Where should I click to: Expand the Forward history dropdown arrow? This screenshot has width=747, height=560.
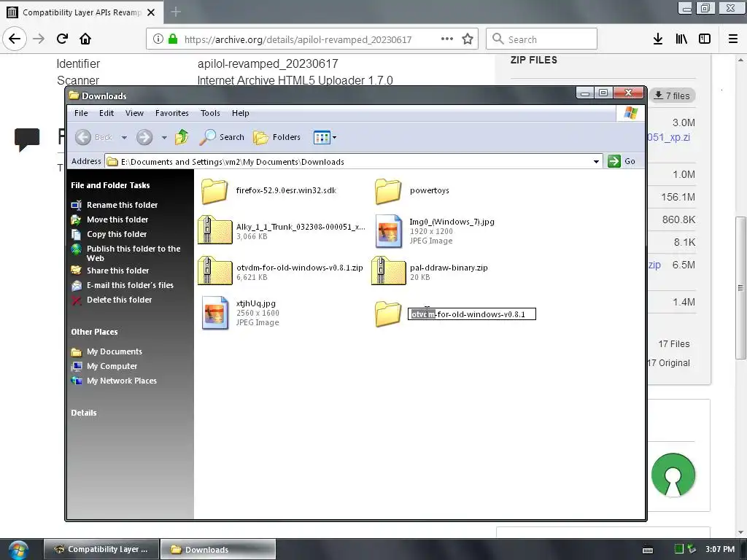(x=164, y=138)
